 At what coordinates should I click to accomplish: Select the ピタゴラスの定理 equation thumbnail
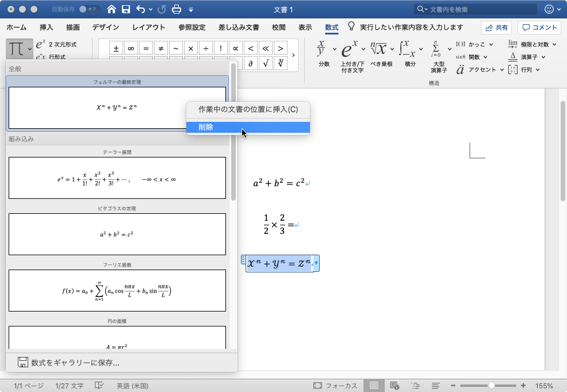pyautogui.click(x=117, y=234)
